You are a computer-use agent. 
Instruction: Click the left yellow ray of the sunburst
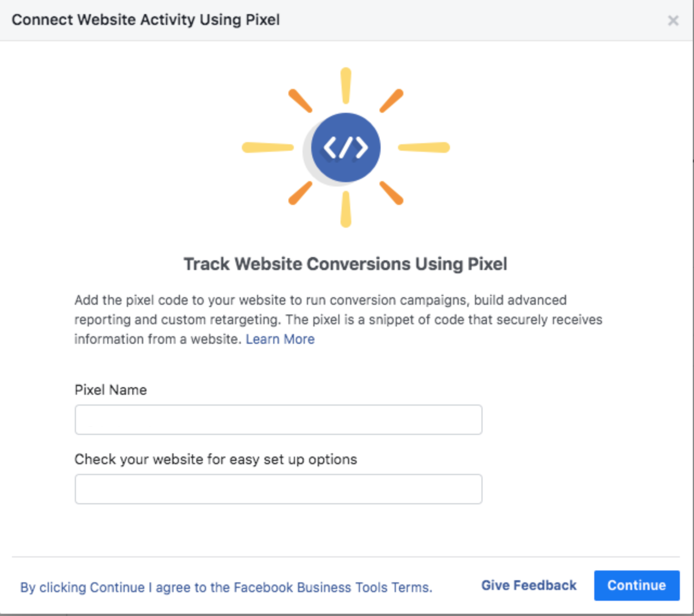point(268,147)
